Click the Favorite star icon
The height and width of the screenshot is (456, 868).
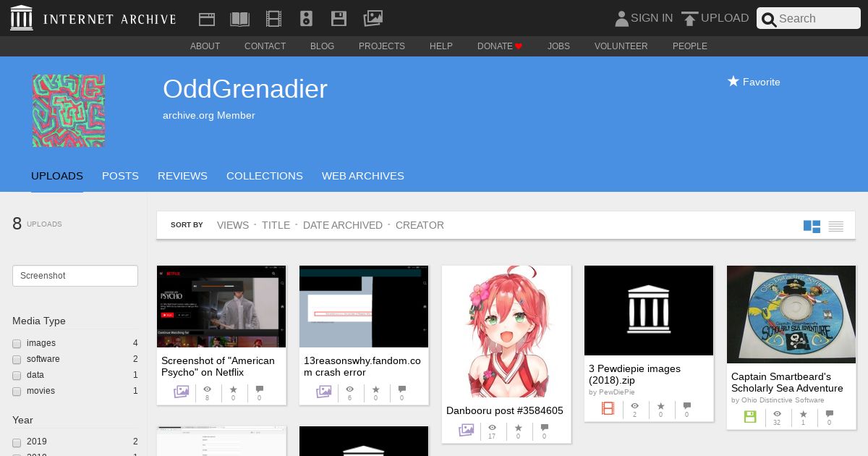[x=733, y=81]
